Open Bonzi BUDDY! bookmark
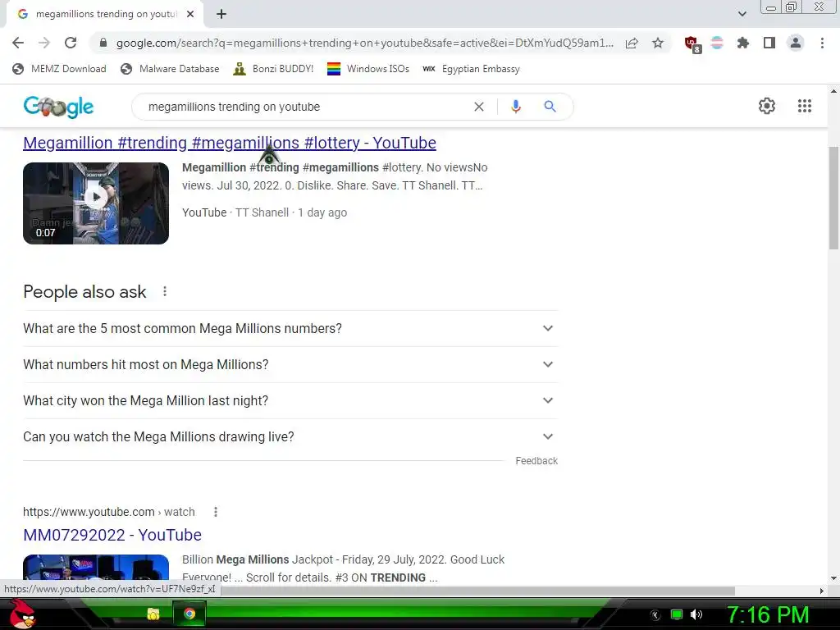The width and height of the screenshot is (840, 630). pos(273,69)
